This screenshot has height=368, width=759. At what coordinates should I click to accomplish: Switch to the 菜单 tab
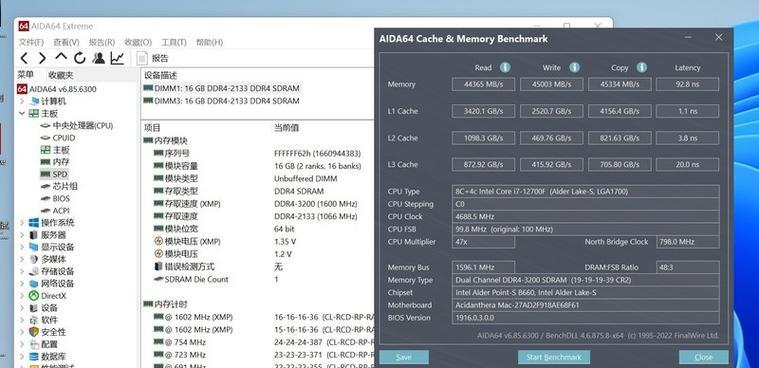[26, 75]
